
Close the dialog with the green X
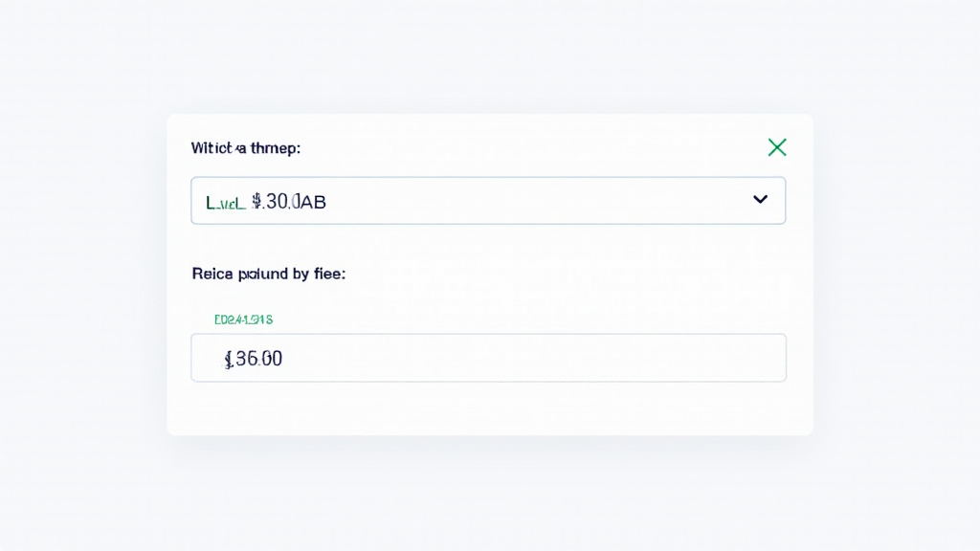(x=777, y=147)
